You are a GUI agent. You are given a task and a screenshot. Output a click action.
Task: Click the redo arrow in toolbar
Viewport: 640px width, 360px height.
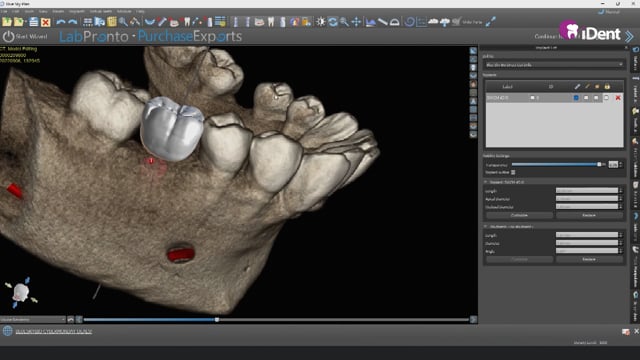coord(73,22)
